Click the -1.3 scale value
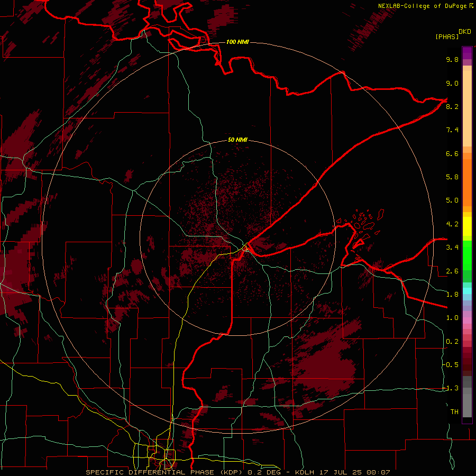 (x=451, y=388)
